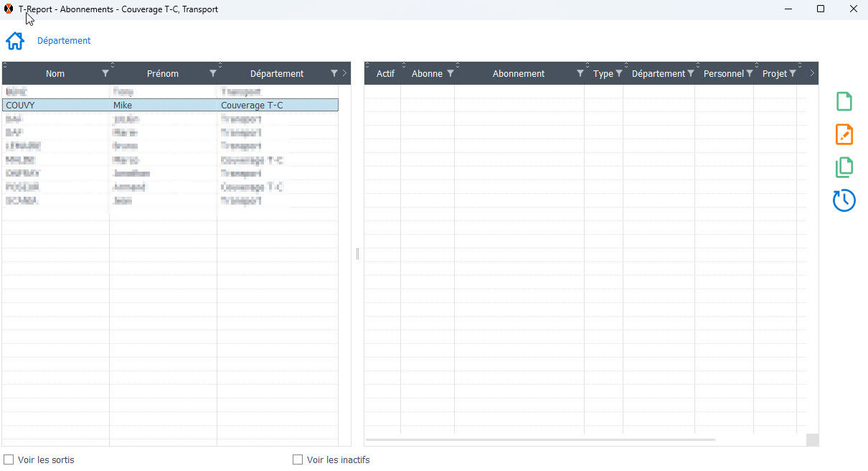Click the filter icon in Nom column
Screen dimensions: 868x471
point(105,73)
